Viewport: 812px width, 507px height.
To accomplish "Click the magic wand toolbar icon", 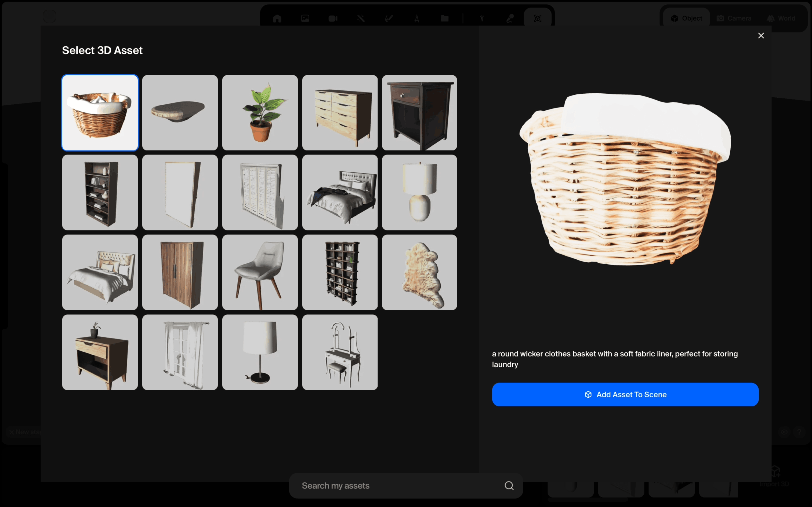I will point(361,19).
